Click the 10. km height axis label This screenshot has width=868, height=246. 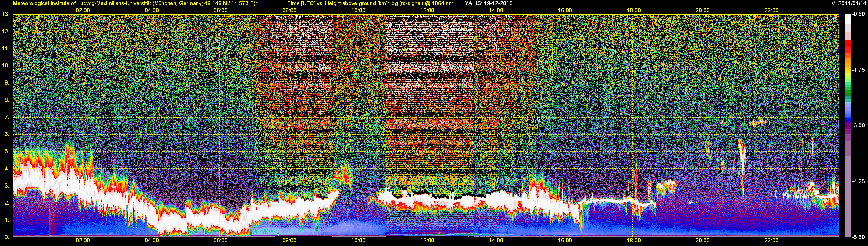[5, 66]
